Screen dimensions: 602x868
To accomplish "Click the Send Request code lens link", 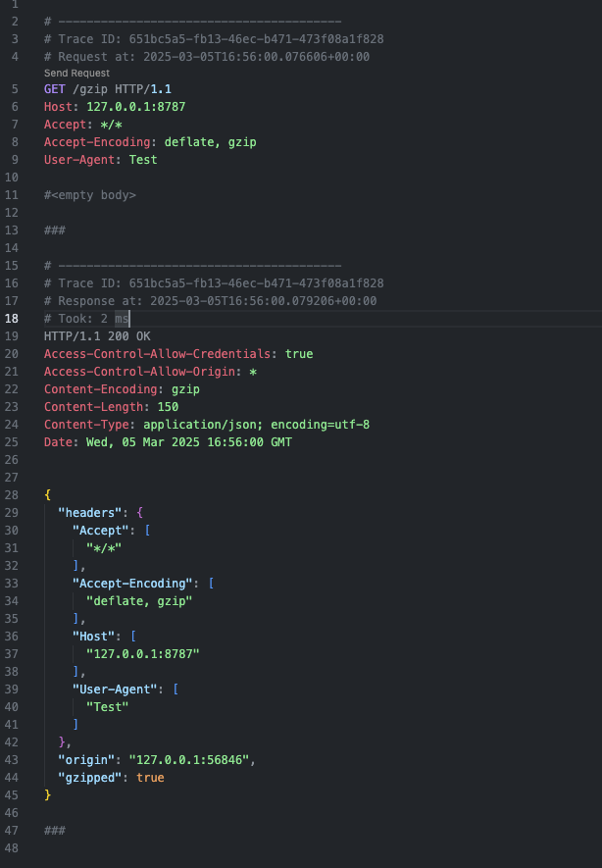I will pos(76,74).
